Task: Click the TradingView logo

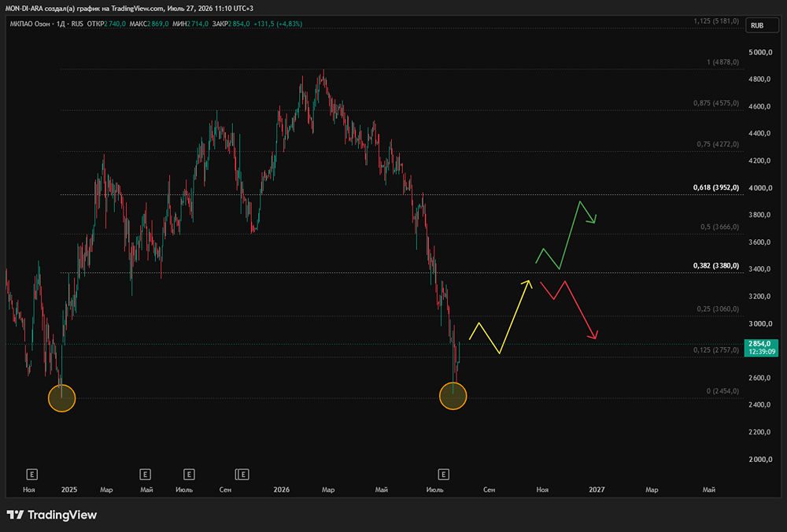Action: pyautogui.click(x=52, y=515)
